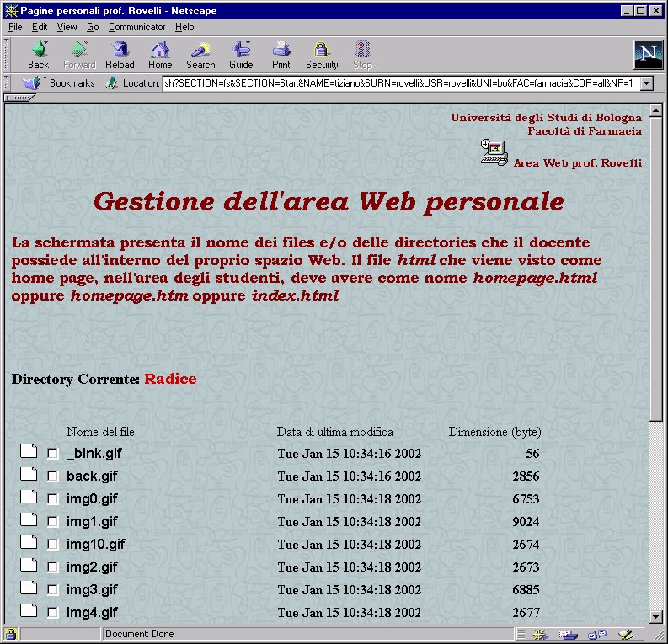Open the img3.gif file link
This screenshot has height=644, width=668.
[92, 590]
